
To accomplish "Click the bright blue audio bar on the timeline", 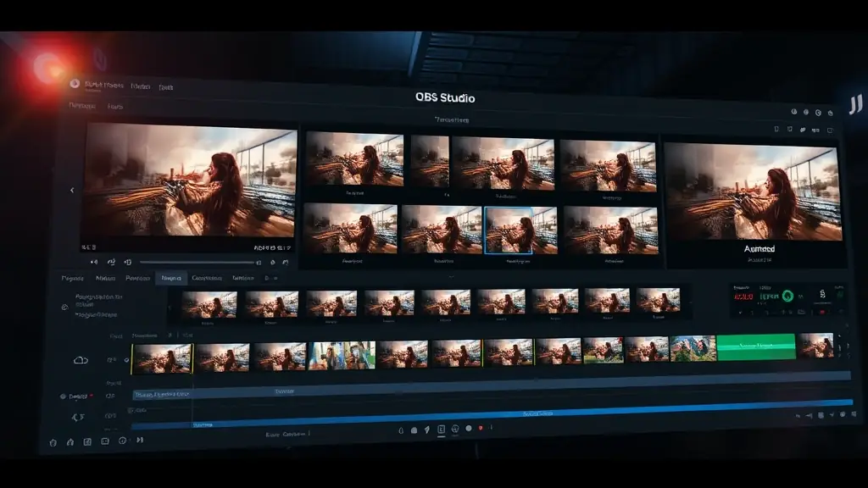I will [x=492, y=413].
